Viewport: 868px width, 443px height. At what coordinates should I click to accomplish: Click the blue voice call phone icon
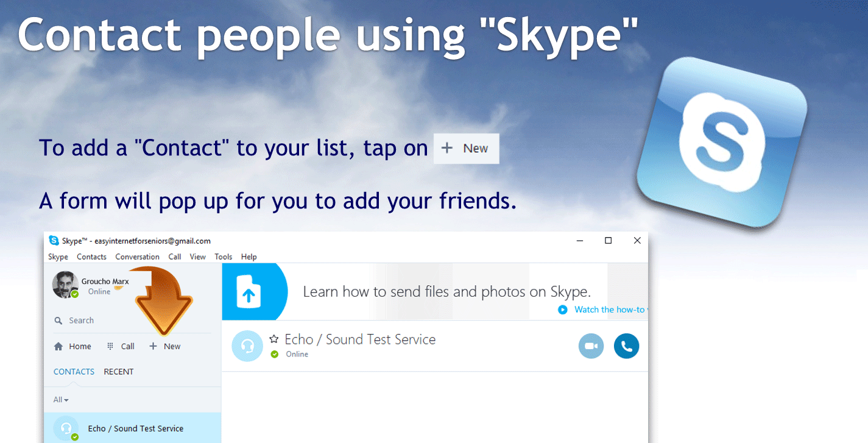point(626,346)
